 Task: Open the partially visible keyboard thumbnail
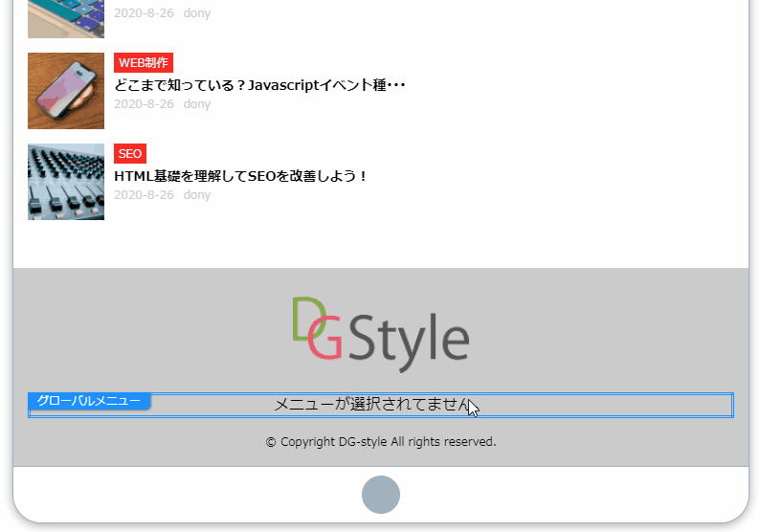coord(66,18)
